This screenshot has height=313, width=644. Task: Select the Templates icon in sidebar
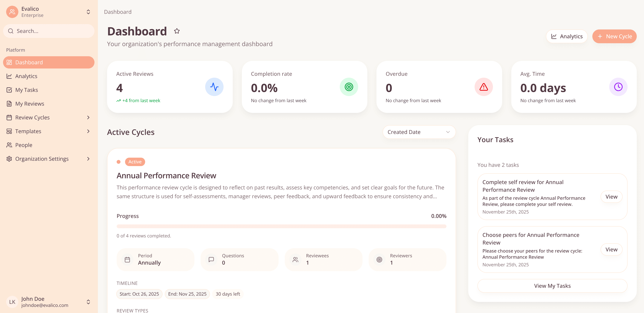click(9, 131)
